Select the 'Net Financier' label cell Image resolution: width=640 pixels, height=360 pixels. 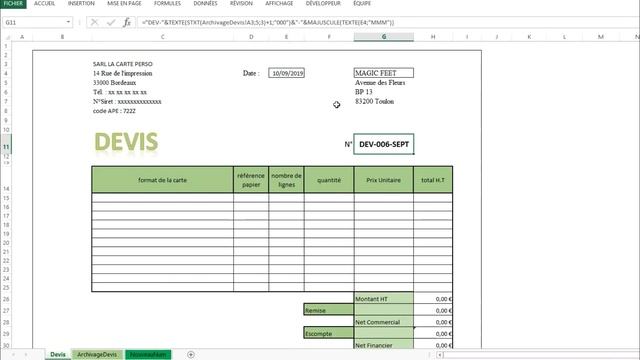(384, 345)
